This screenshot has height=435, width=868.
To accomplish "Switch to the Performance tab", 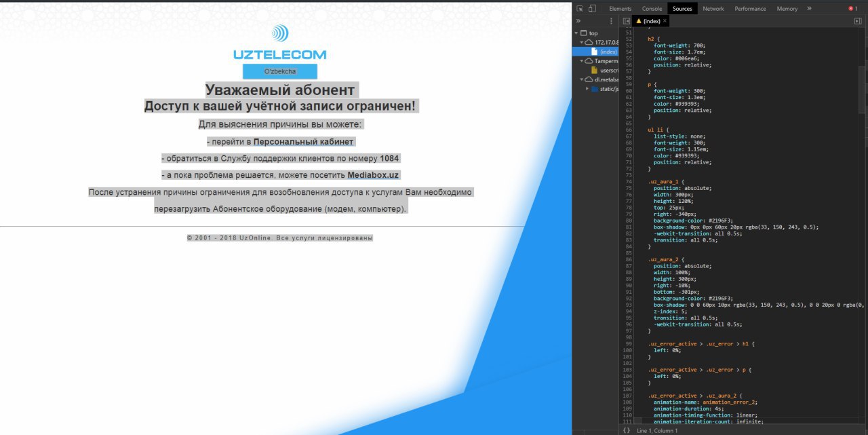I will (750, 9).
